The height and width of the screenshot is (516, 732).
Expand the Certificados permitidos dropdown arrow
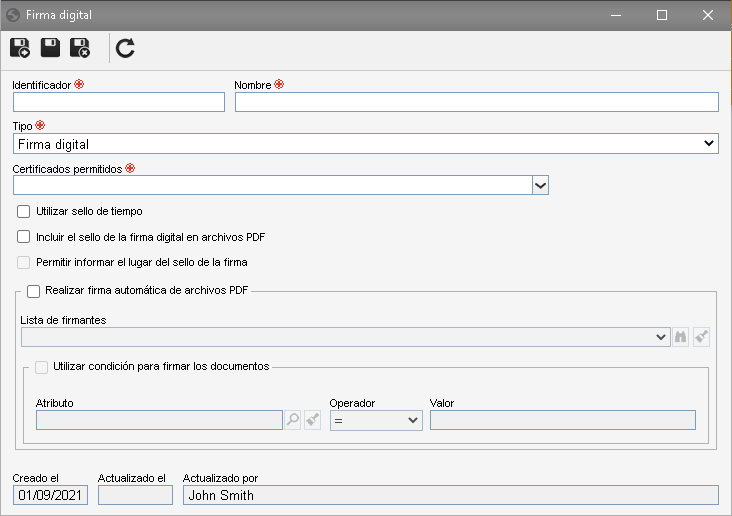coord(540,185)
